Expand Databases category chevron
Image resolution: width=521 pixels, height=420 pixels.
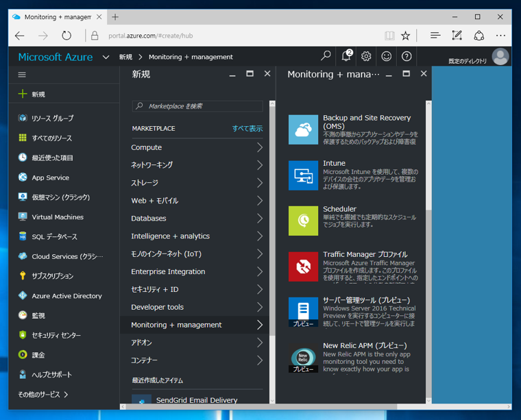[x=260, y=218]
